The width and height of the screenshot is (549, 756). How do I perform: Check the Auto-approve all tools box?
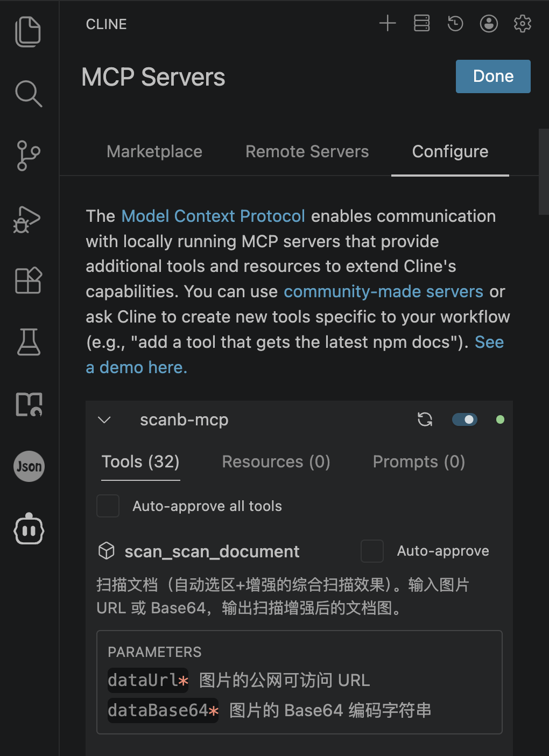pyautogui.click(x=108, y=506)
